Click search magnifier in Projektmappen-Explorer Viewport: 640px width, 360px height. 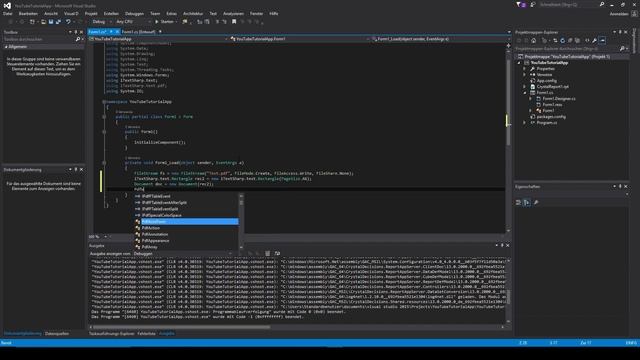coord(622,49)
